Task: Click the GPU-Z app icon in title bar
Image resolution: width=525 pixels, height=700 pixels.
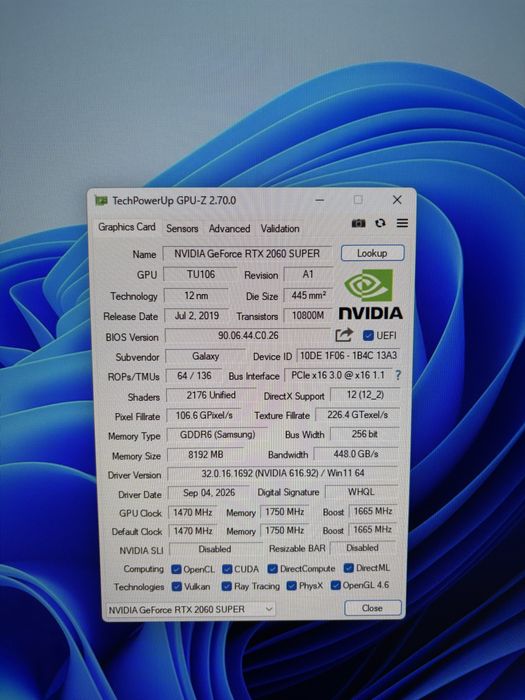Action: 101,201
